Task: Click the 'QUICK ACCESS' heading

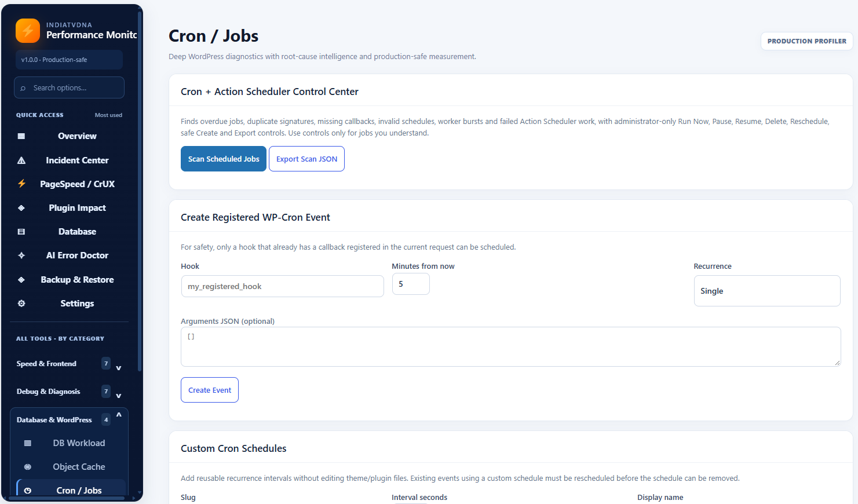Action: [39, 115]
